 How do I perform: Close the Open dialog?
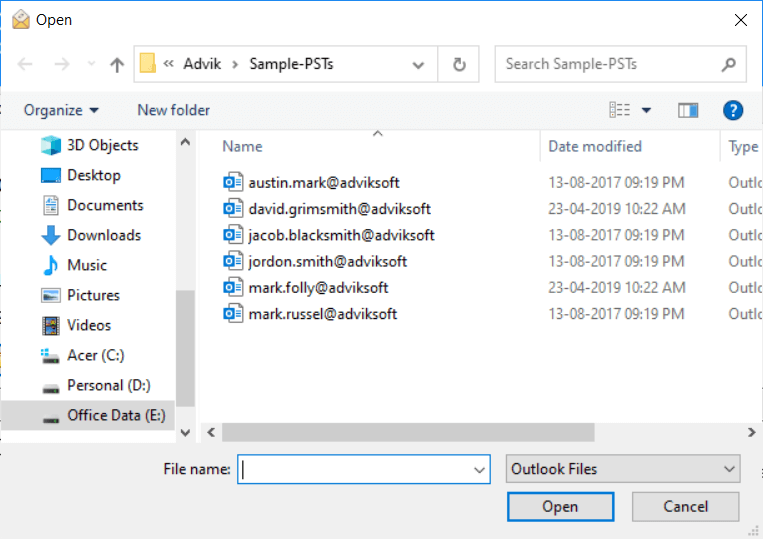pyautogui.click(x=741, y=20)
